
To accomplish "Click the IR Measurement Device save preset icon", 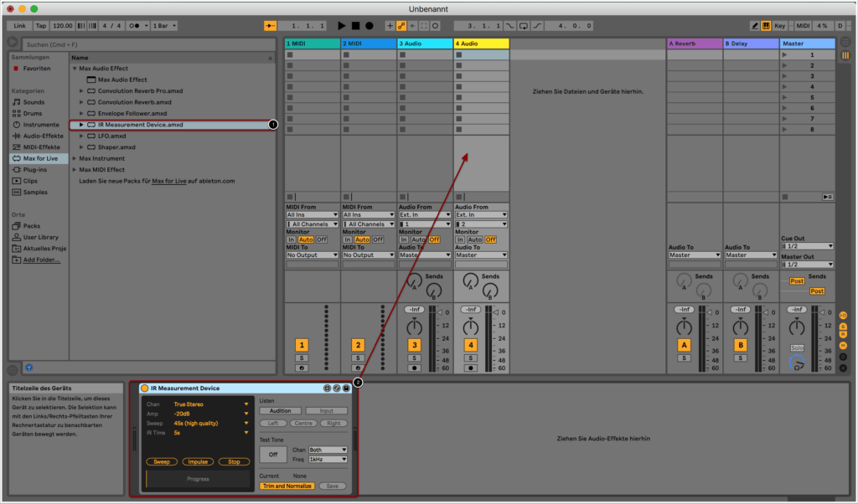I will [346, 388].
